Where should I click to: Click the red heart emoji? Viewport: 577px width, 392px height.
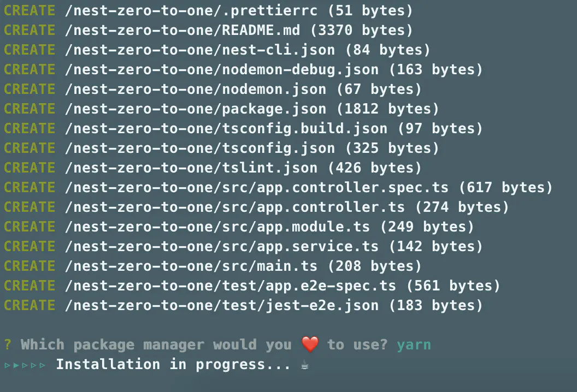(310, 345)
